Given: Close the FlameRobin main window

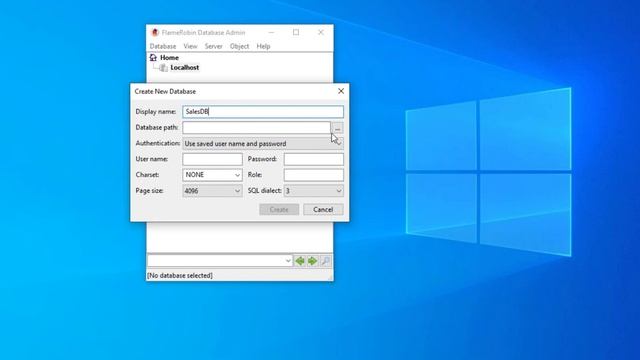Looking at the screenshot, I should click(321, 32).
